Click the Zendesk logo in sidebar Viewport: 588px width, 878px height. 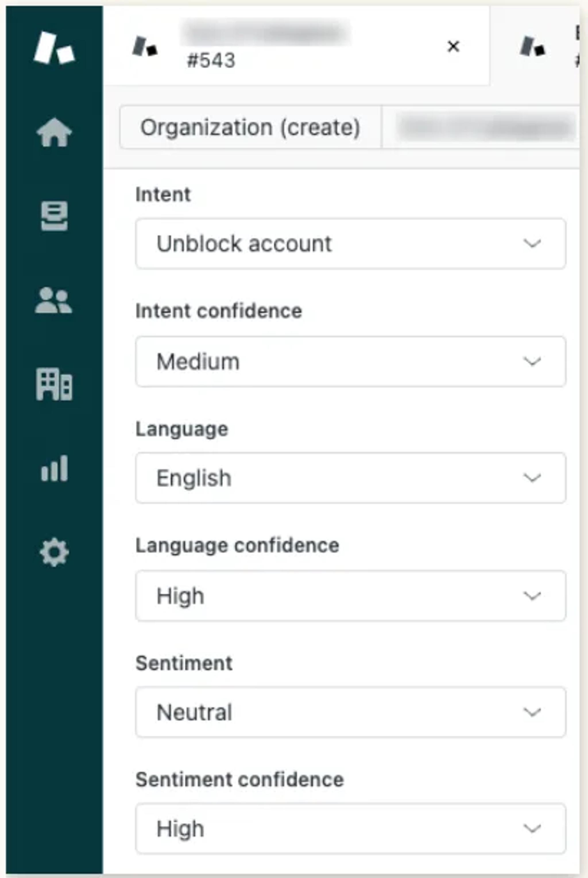click(x=54, y=48)
